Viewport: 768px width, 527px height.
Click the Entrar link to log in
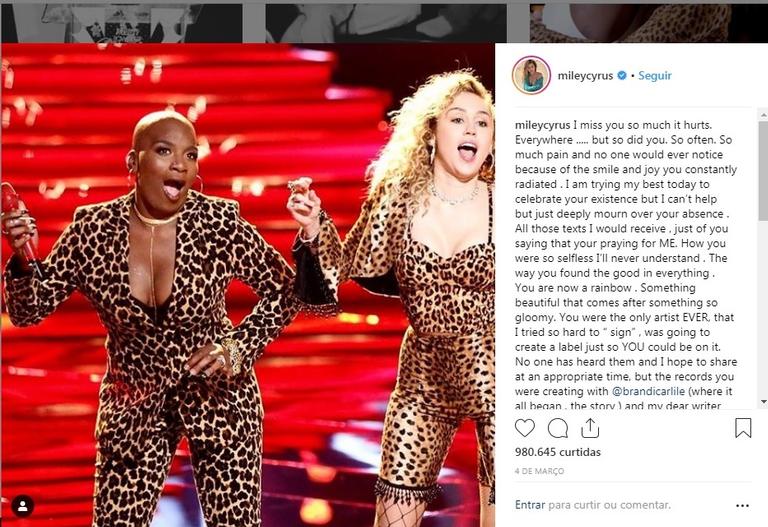pyautogui.click(x=529, y=505)
